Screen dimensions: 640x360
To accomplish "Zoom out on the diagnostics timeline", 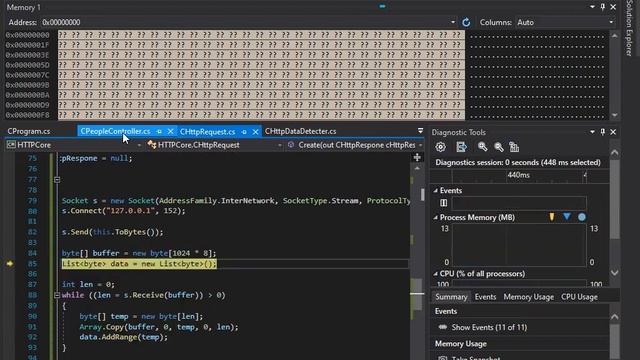I will pyautogui.click(x=498, y=147).
